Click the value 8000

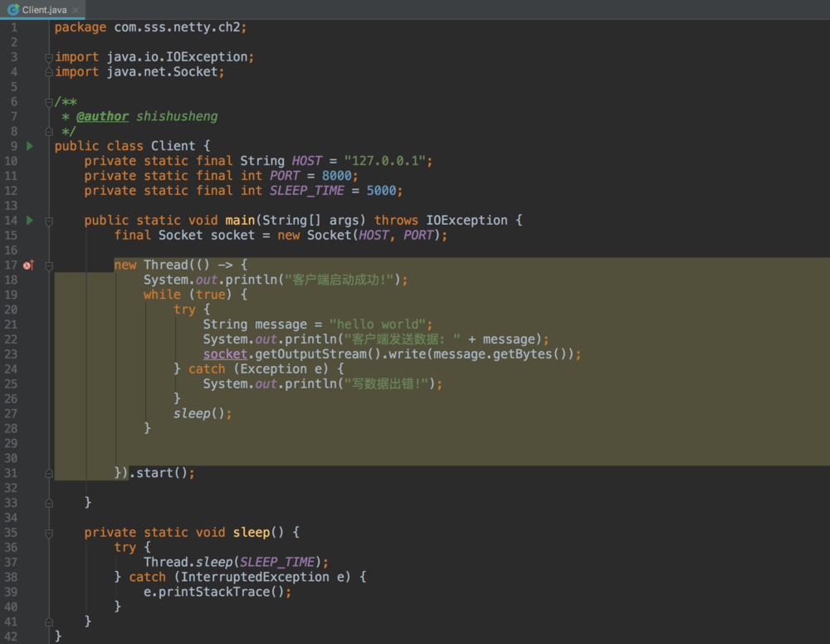337,176
